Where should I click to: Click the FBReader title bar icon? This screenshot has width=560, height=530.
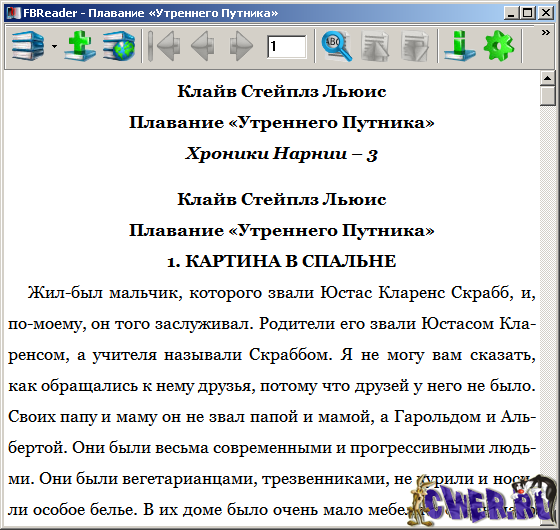point(13,13)
